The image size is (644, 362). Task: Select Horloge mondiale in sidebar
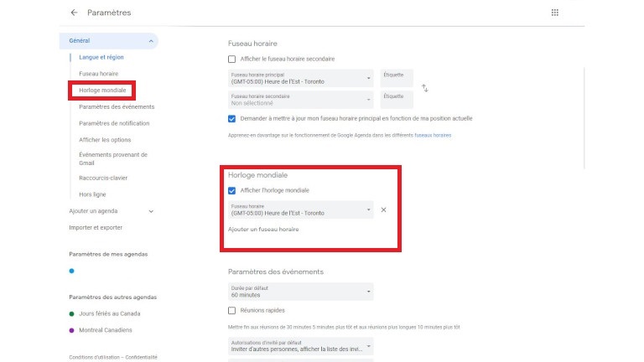[102, 90]
